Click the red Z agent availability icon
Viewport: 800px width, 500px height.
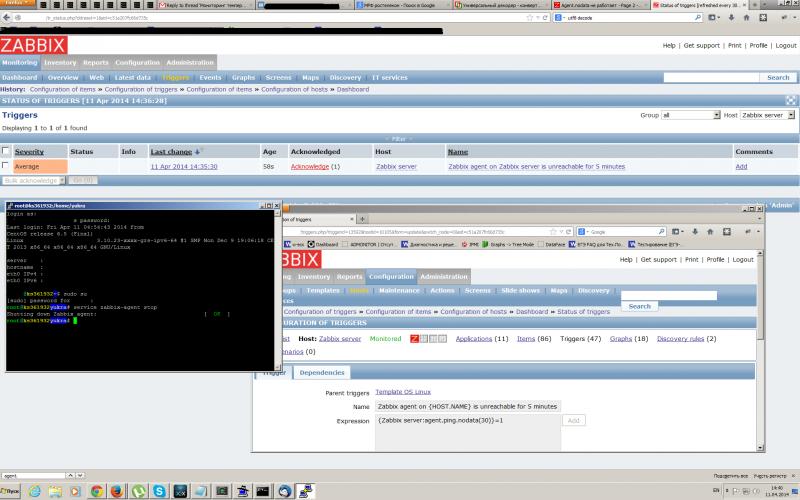pos(415,338)
